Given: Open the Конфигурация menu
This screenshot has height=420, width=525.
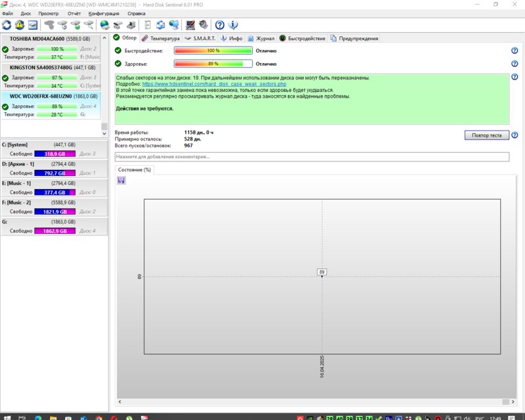Looking at the screenshot, I should pyautogui.click(x=104, y=13).
